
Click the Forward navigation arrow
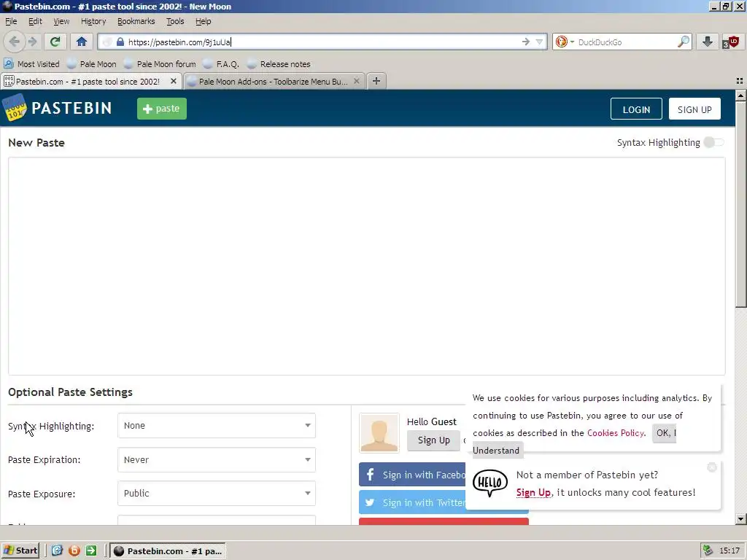pyautogui.click(x=32, y=42)
